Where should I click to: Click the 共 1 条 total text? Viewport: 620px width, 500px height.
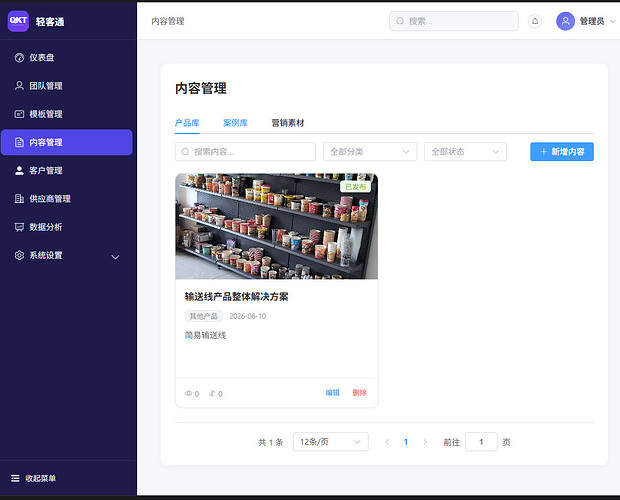click(x=271, y=442)
